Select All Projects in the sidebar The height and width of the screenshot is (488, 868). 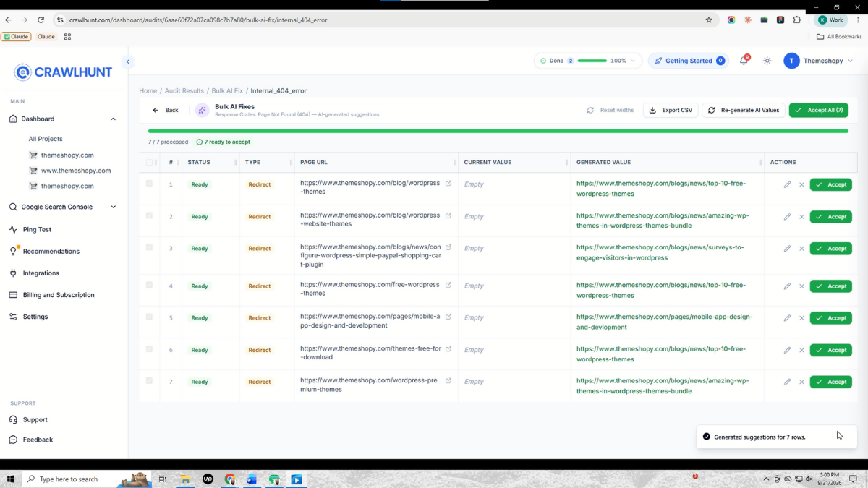click(46, 139)
